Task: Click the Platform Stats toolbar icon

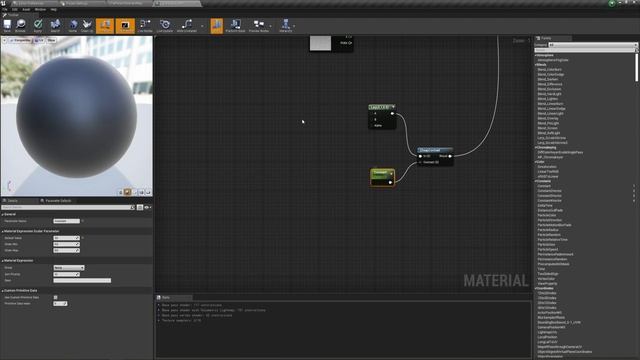Action: point(236,26)
